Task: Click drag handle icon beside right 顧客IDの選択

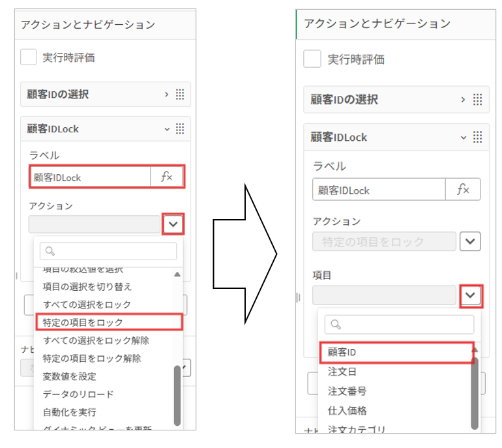Action: [x=477, y=100]
